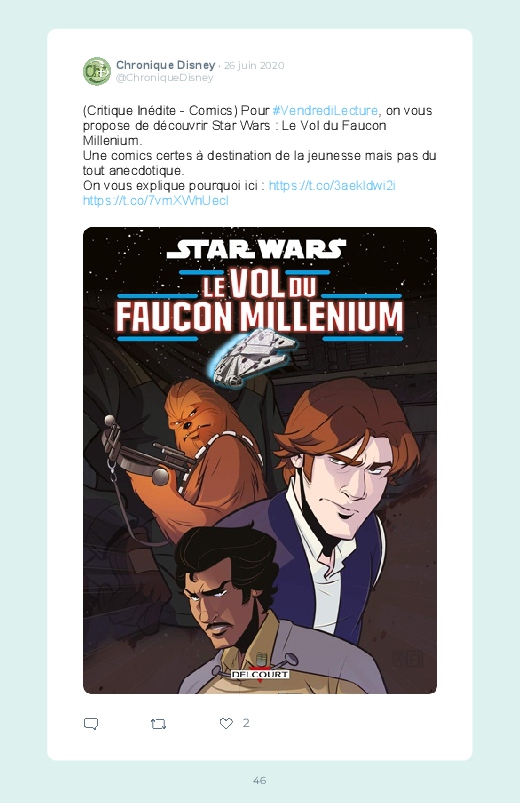520x803 pixels.
Task: Open the #VendrediLecture hashtag
Action: pyautogui.click(x=325, y=111)
